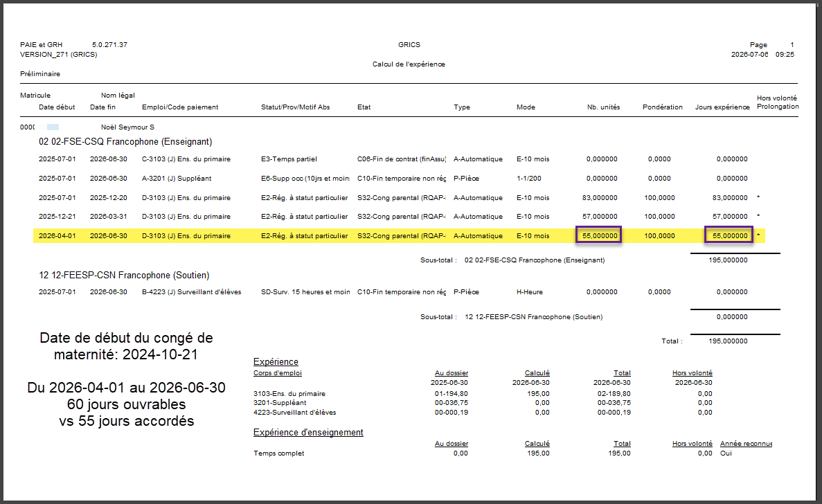Click the 'Oui' value under Année reconnue
822x504 pixels.
click(726, 453)
